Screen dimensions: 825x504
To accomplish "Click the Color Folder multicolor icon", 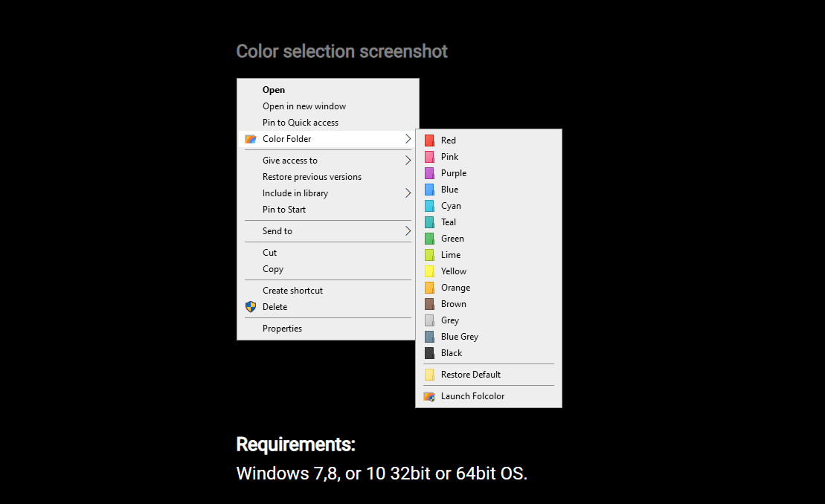I will point(250,139).
